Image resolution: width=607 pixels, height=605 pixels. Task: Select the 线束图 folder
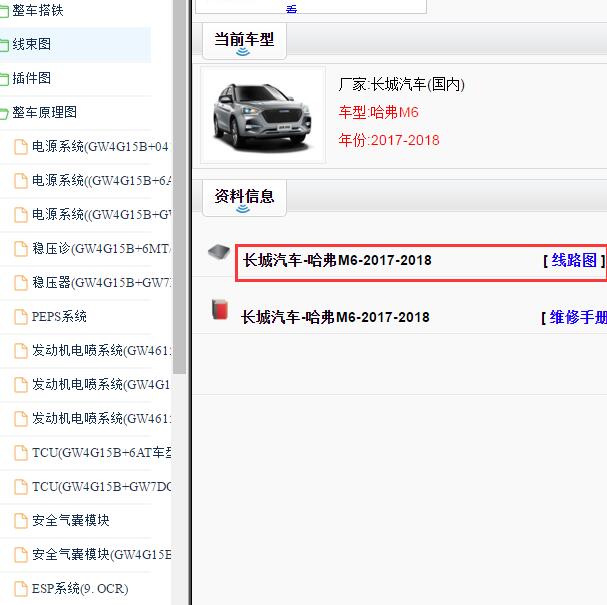[x=31, y=45]
